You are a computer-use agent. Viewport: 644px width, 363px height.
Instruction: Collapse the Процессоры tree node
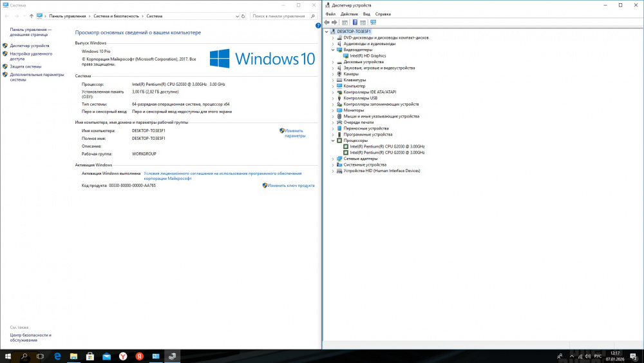[333, 140]
